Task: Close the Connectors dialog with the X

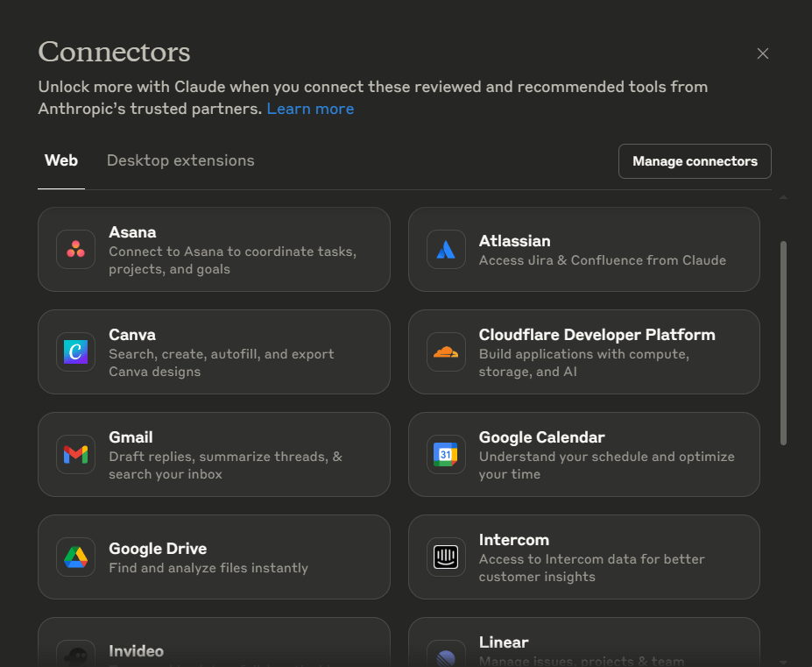Action: pyautogui.click(x=762, y=53)
